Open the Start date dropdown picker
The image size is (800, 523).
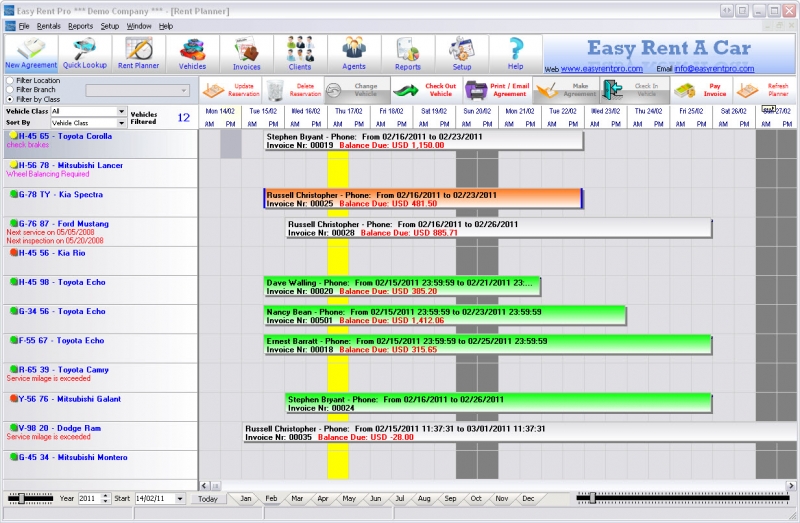(x=183, y=498)
